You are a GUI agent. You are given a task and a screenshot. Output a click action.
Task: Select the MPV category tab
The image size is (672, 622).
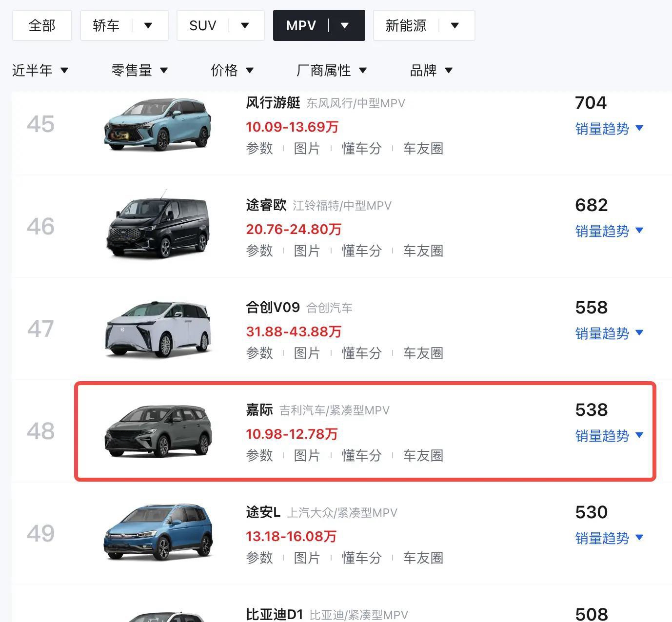tap(301, 25)
